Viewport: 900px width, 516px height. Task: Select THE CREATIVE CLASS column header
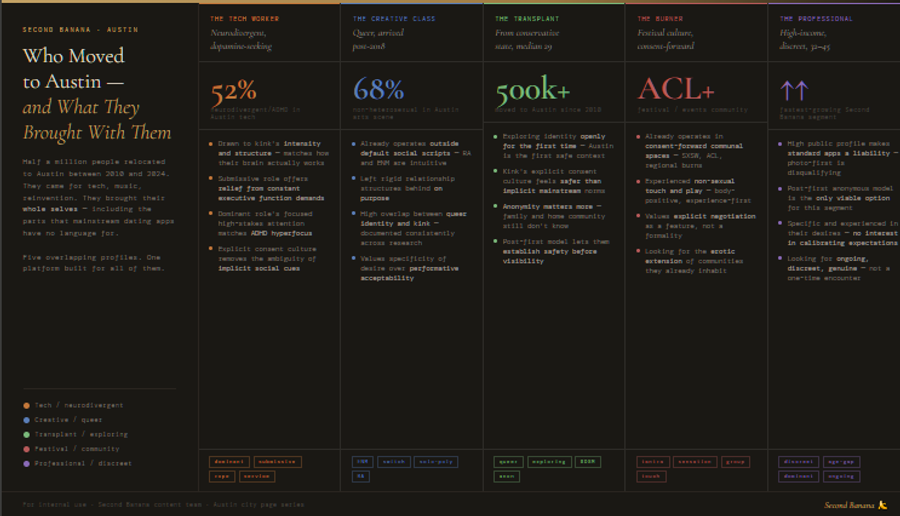(x=394, y=19)
